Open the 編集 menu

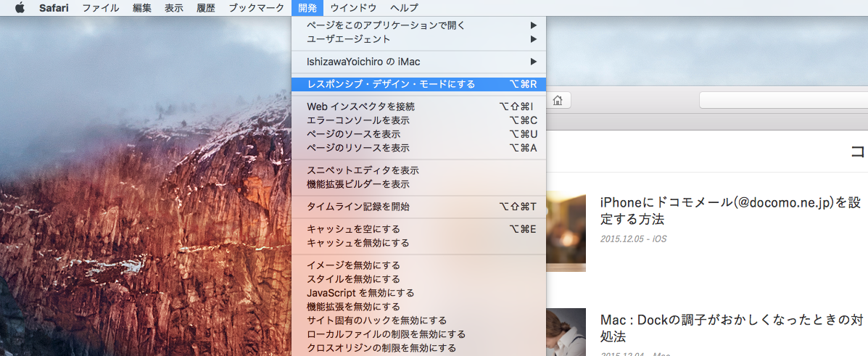[x=142, y=8]
